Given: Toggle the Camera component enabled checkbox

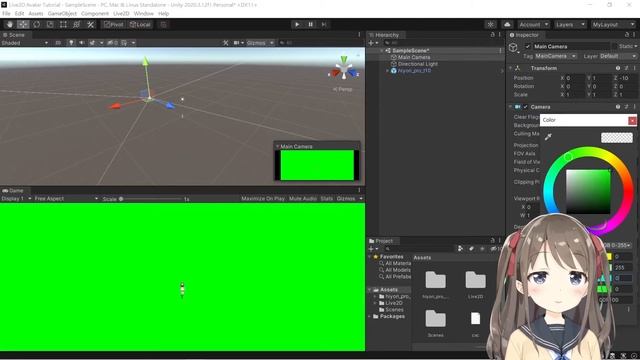Looking at the screenshot, I should [x=526, y=107].
